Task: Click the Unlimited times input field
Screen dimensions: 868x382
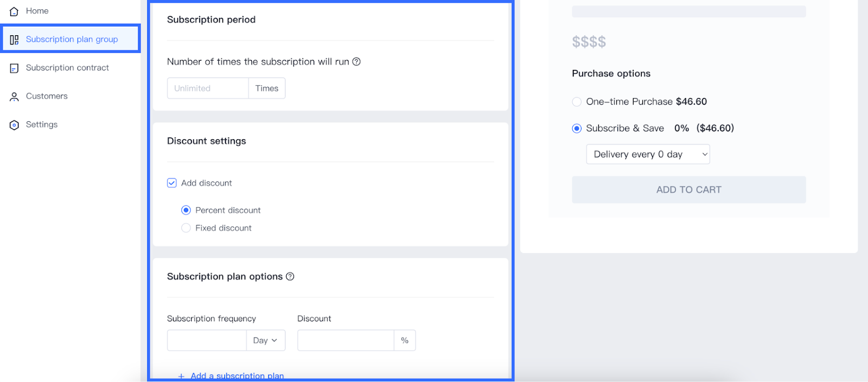Action: tap(208, 88)
